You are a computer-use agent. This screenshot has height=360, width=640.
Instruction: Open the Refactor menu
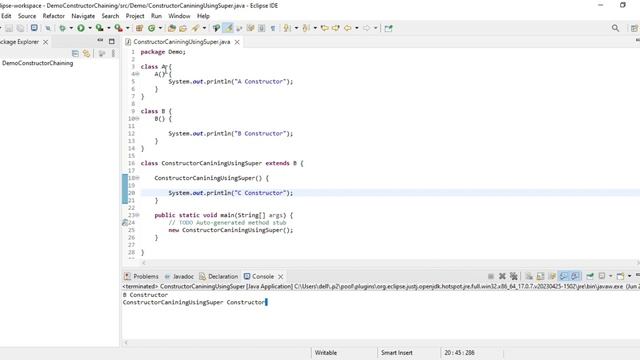pos(53,16)
